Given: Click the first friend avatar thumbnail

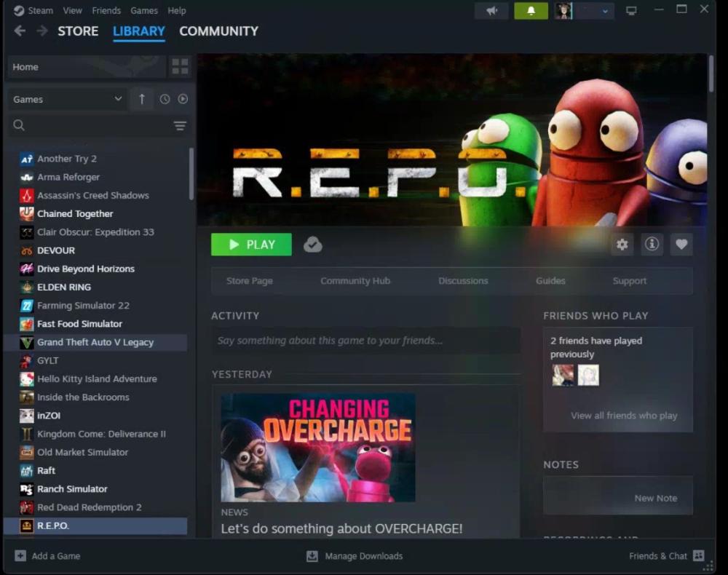Looking at the screenshot, I should 563,375.
